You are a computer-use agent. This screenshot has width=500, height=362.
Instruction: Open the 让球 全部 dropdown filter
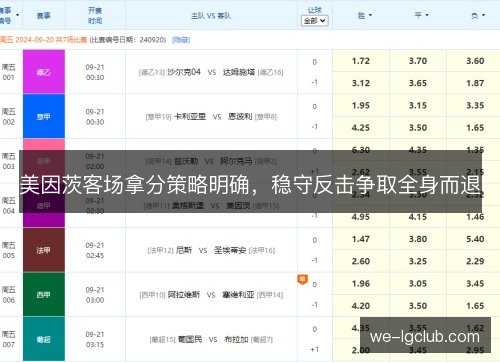point(314,21)
